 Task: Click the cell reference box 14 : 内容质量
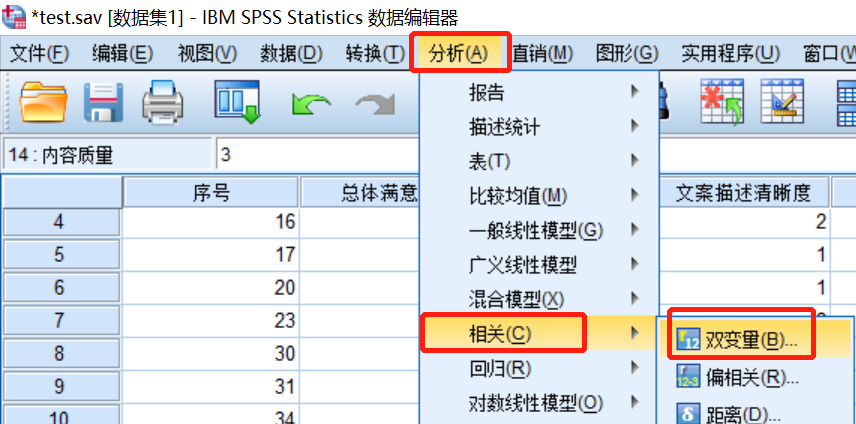107,155
